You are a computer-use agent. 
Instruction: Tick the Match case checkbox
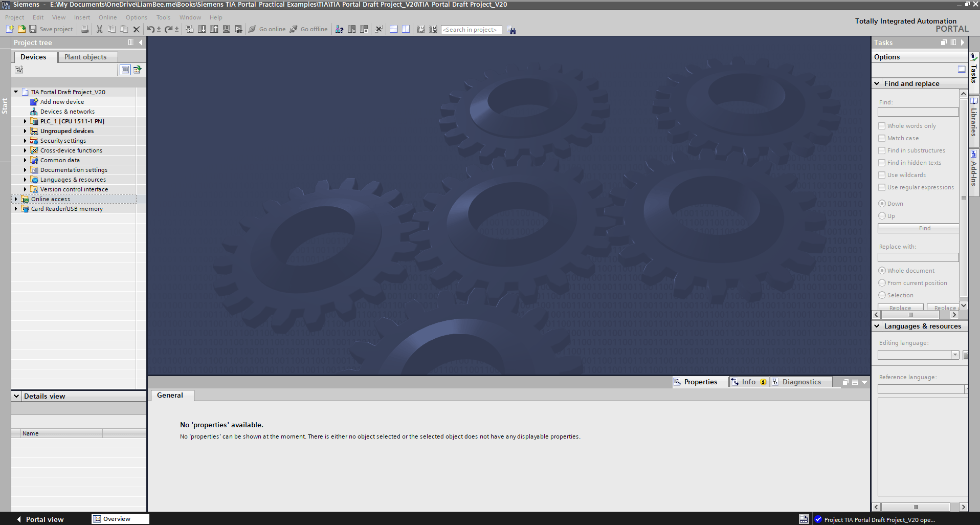click(x=882, y=138)
